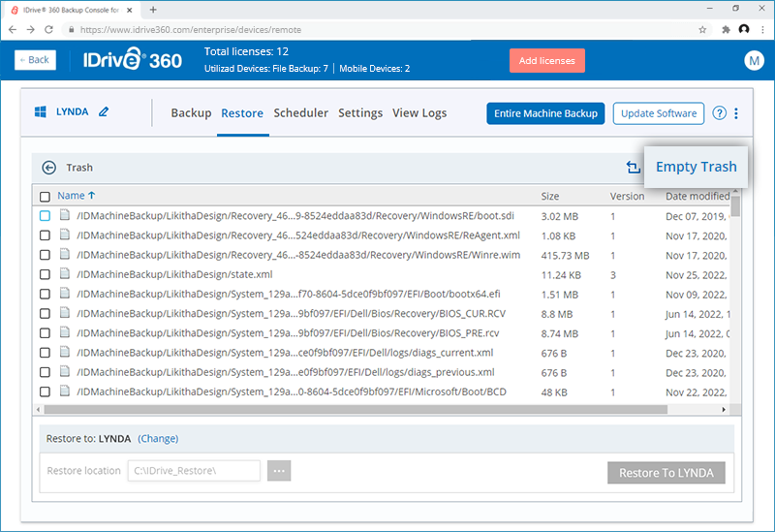The height and width of the screenshot is (532, 775).
Task: Check the bootx64.efi file checkbox
Action: coord(45,294)
